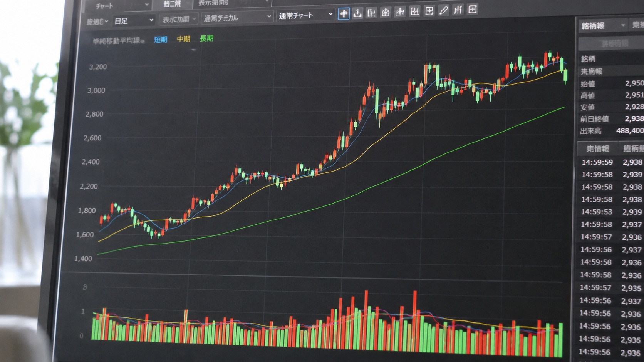Toggle the 中期 mid-term moving average line

[x=183, y=39]
